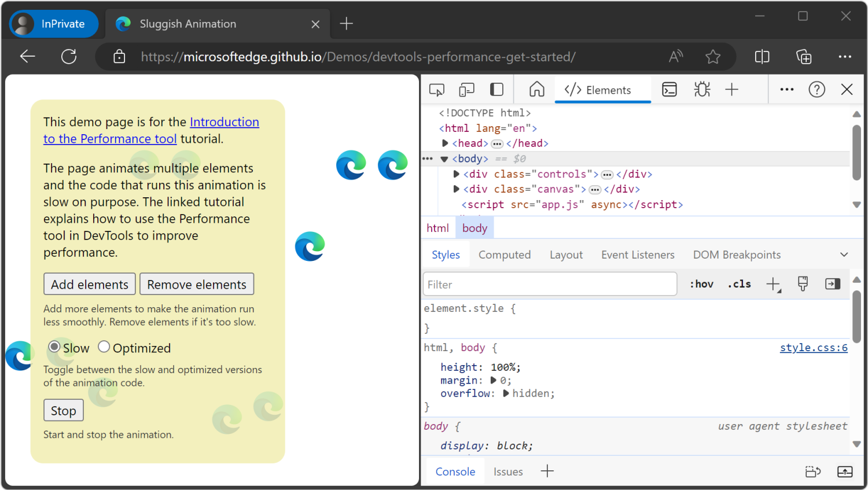868x490 pixels.
Task: Add the page to favorites with the star
Action: click(x=713, y=56)
